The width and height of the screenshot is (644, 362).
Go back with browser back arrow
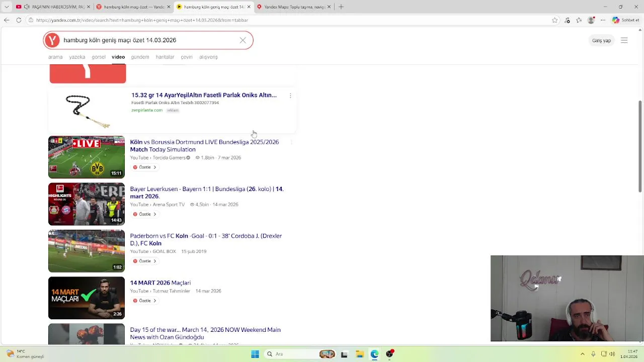point(7,20)
